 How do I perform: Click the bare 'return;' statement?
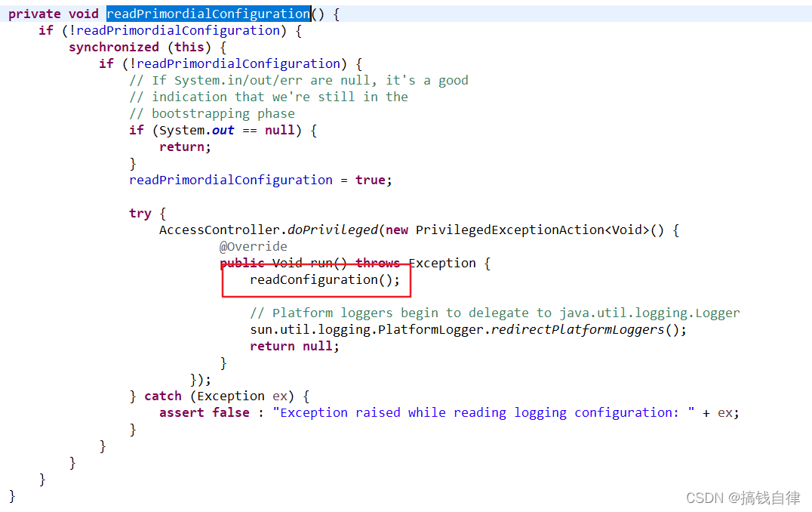[186, 147]
